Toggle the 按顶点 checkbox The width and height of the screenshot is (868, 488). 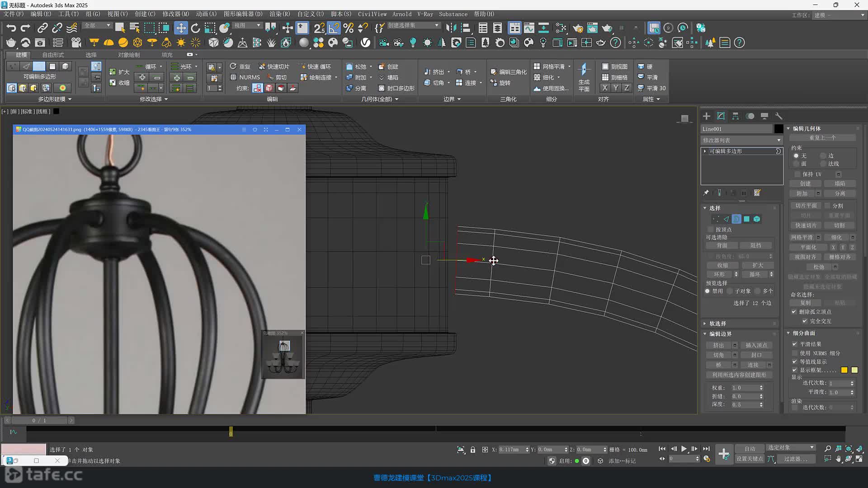pos(711,230)
